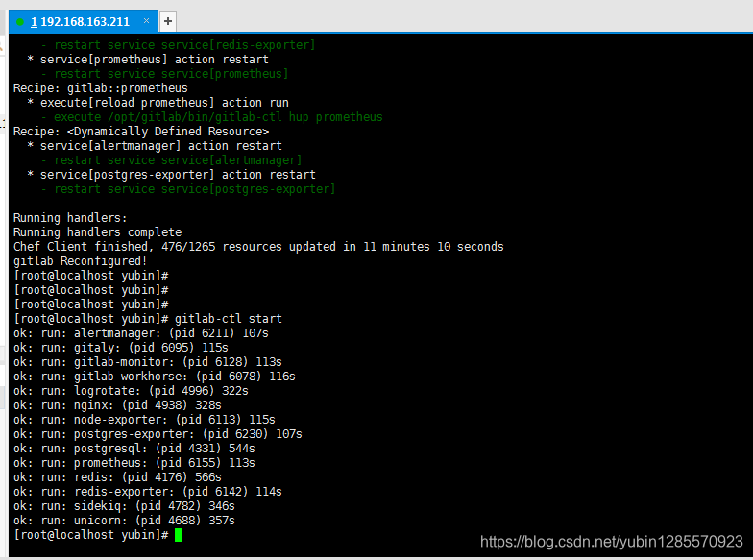Viewport: 753px width, 560px height.
Task: Select the 192.168.163.211 session tab
Action: click(83, 21)
